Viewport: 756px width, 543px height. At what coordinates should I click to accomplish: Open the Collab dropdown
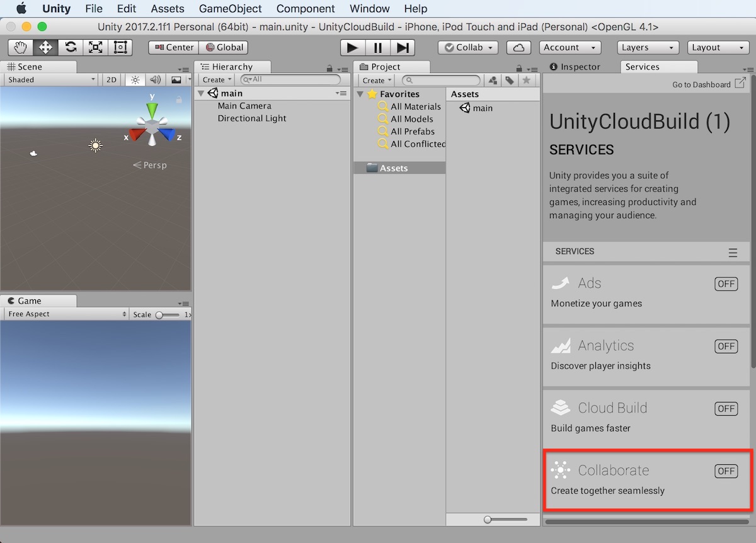(468, 47)
